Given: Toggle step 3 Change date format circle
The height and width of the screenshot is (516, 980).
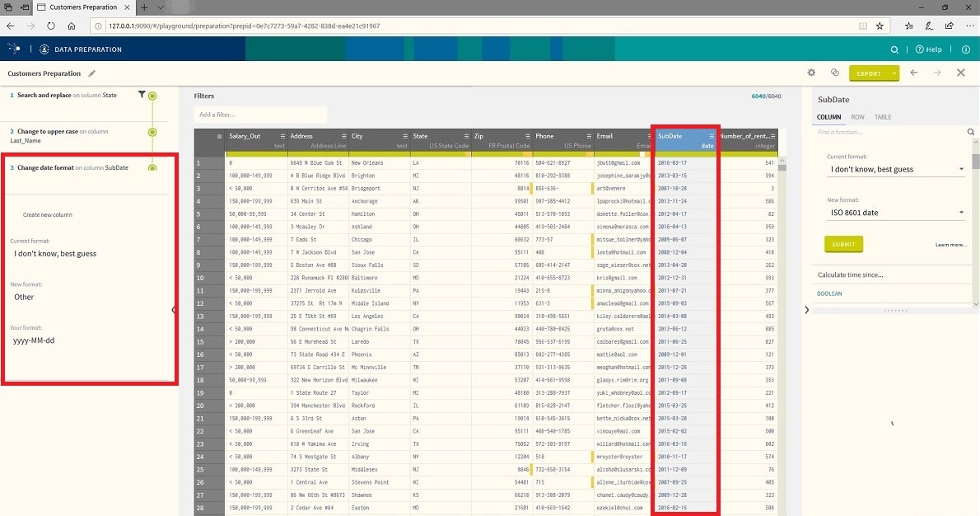Looking at the screenshot, I should coord(152,167).
